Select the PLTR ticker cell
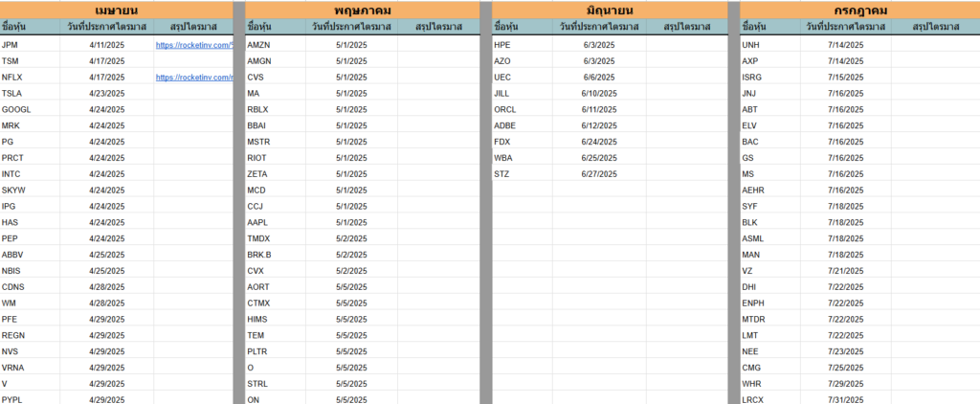The height and width of the screenshot is (404, 980). 276,351
